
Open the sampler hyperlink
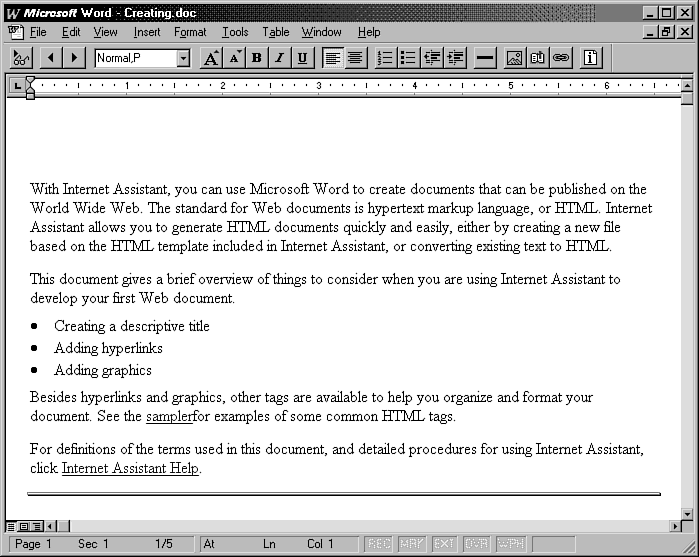click(x=168, y=416)
